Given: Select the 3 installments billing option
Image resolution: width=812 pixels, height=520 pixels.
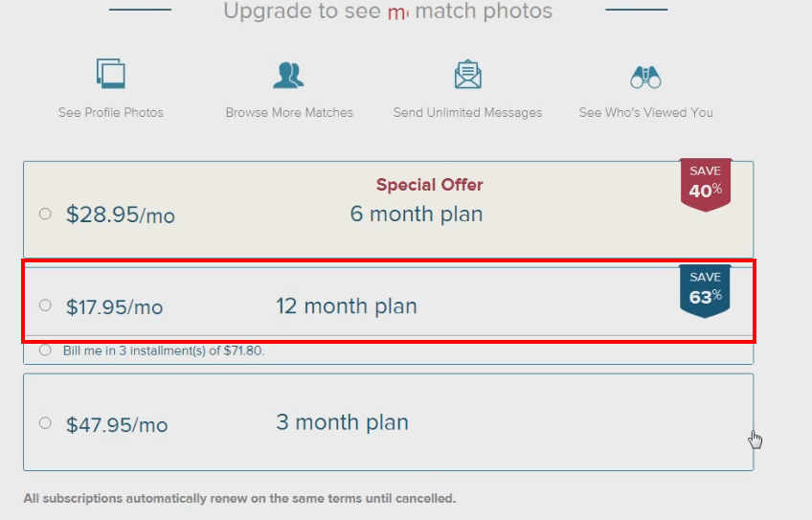Looking at the screenshot, I should pyautogui.click(x=45, y=350).
